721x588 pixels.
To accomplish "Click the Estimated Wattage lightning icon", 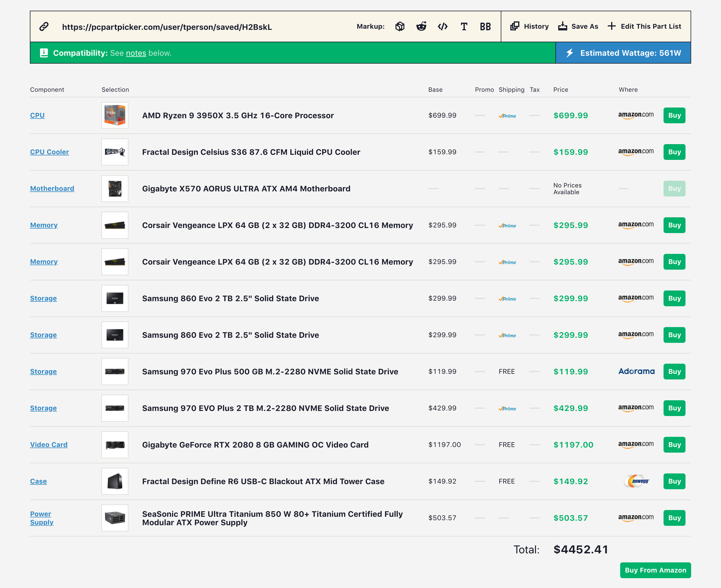I will point(569,53).
